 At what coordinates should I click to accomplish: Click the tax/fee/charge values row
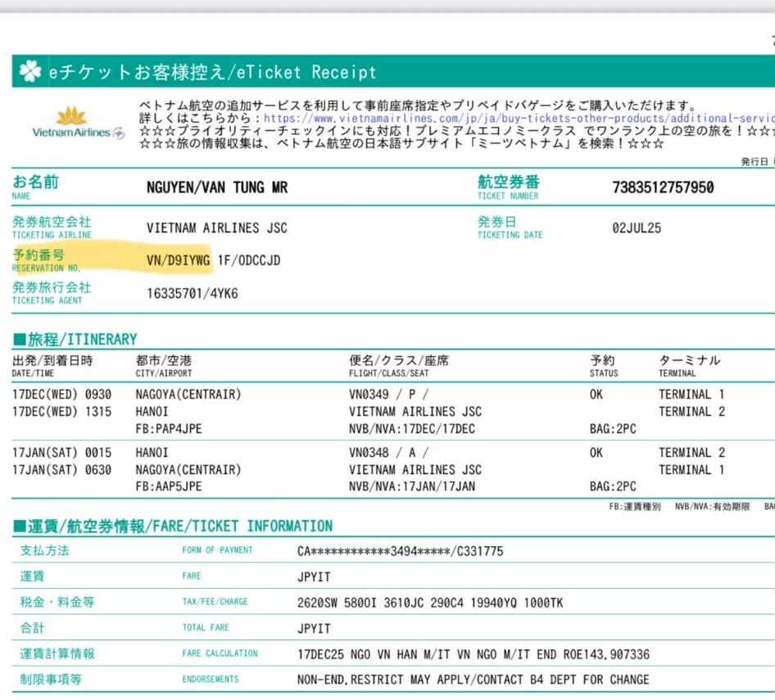click(x=429, y=603)
